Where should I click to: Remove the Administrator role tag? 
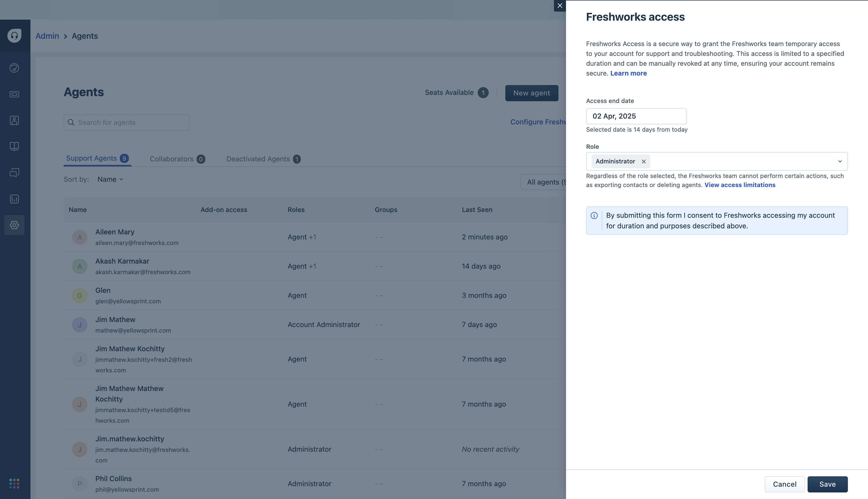pos(644,161)
